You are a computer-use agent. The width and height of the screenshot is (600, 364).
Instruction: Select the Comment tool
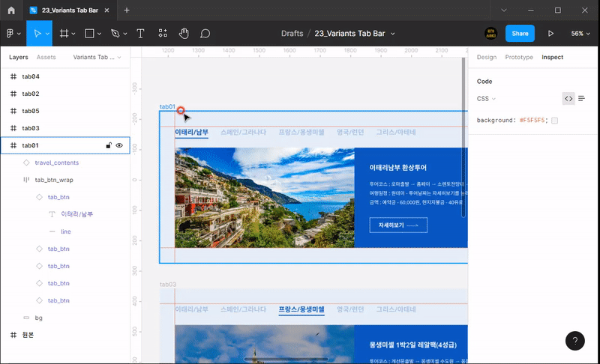205,34
